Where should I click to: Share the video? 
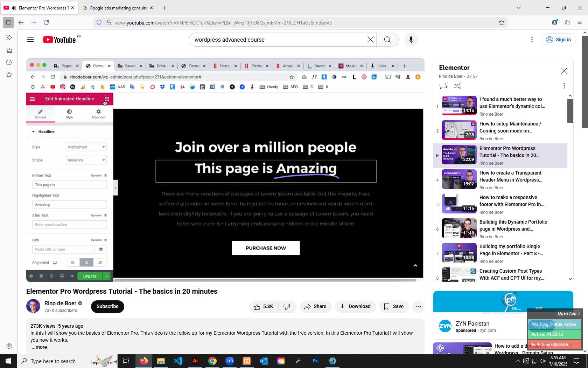(315, 307)
